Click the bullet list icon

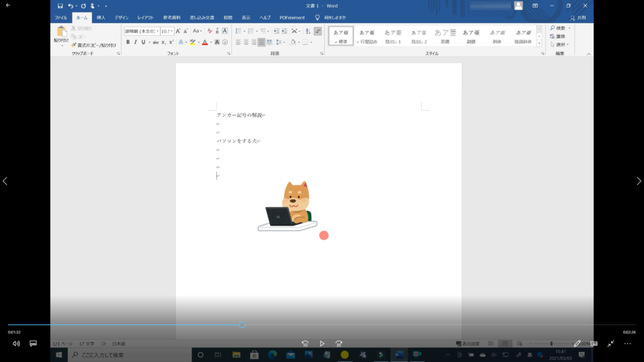[x=239, y=31]
